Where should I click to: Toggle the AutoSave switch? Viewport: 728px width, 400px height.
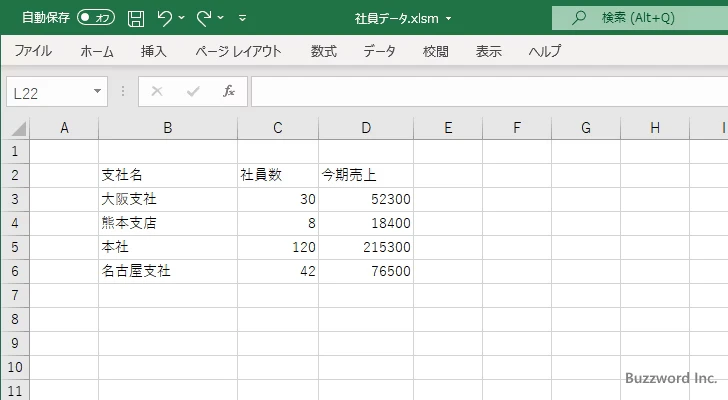point(96,18)
